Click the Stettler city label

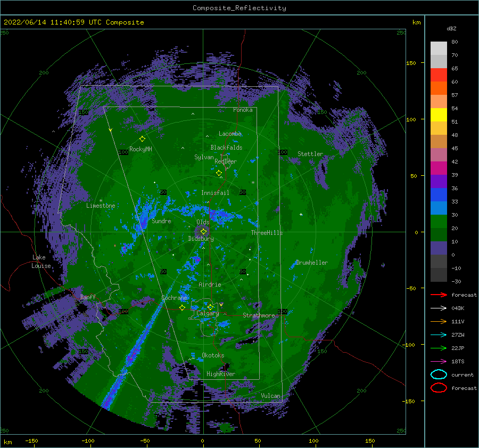(x=310, y=154)
